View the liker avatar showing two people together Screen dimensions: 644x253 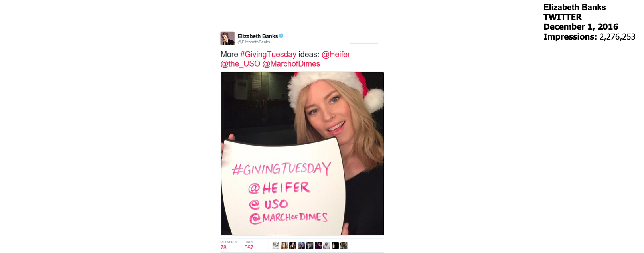(x=301, y=245)
